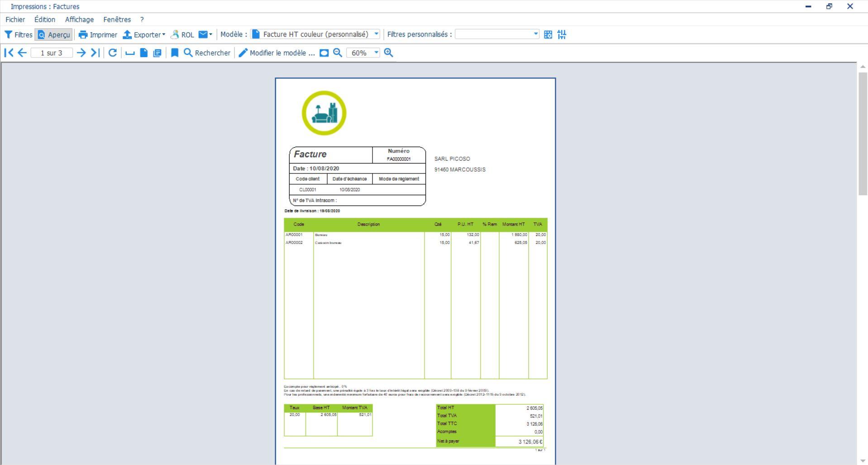This screenshot has width=868, height=465.
Task: Refresh the invoice preview
Action: 112,53
